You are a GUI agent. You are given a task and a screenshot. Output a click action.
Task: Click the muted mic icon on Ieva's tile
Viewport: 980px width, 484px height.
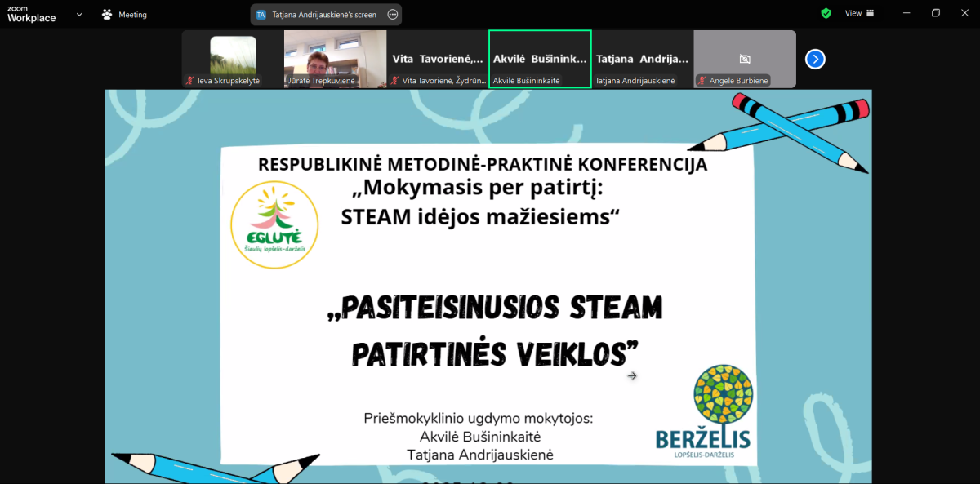190,81
